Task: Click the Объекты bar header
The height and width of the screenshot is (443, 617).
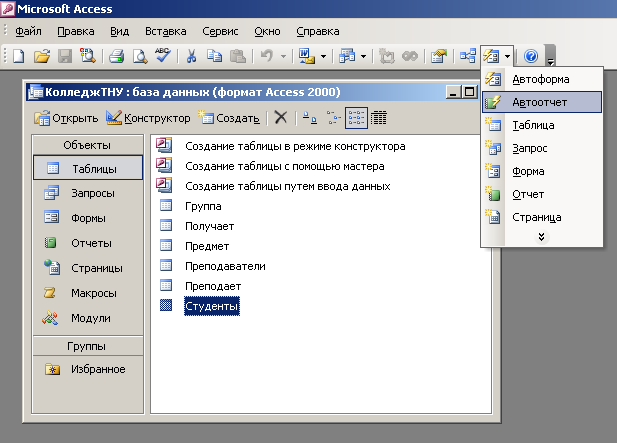Action: 88,145
